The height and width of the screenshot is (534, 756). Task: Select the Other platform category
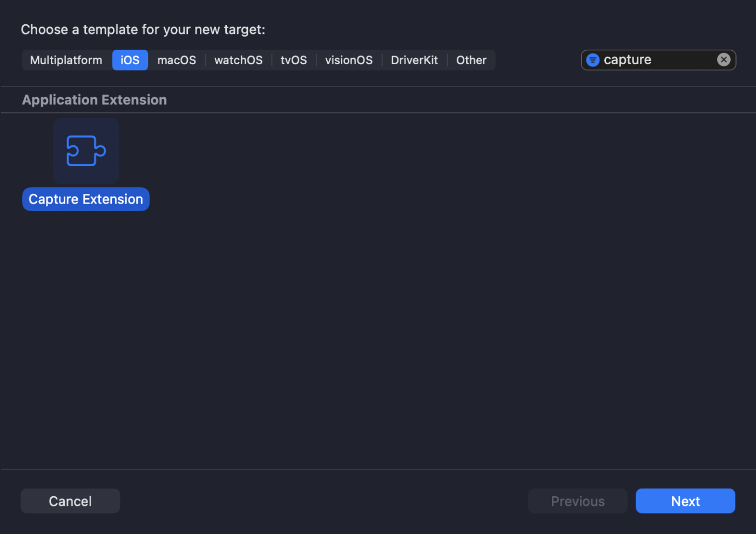(470, 60)
